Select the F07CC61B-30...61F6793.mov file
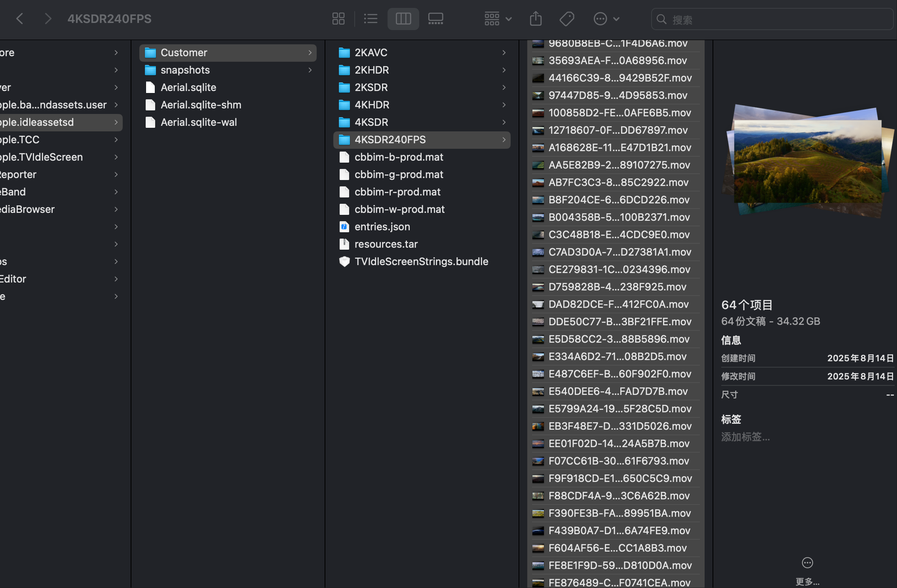The image size is (897, 588). (x=618, y=461)
